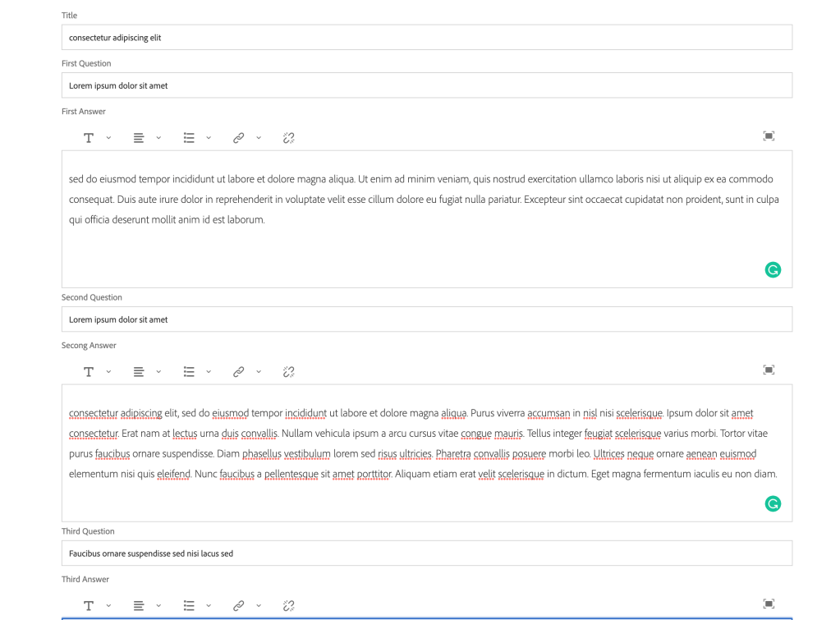Click unlink icon in Third Answer toolbar

(x=288, y=606)
